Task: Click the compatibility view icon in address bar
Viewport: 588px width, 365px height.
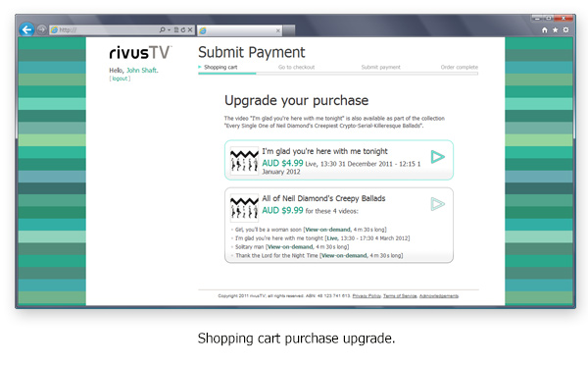Action: click(x=176, y=29)
